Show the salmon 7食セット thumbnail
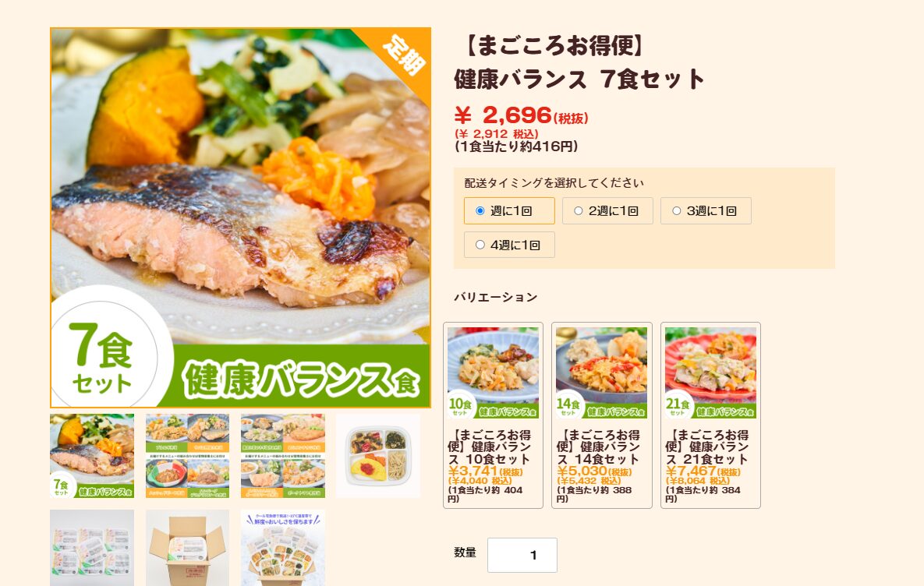924x586 pixels. pos(92,456)
